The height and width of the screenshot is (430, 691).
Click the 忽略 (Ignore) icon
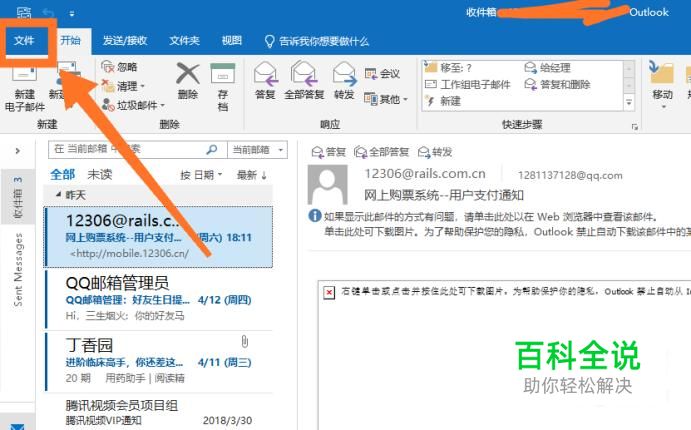[108, 67]
